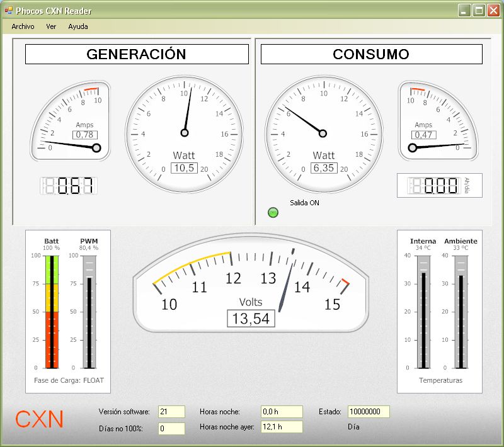Click the green Salida ON indicator light
Image resolution: width=504 pixels, height=447 pixels.
click(273, 212)
